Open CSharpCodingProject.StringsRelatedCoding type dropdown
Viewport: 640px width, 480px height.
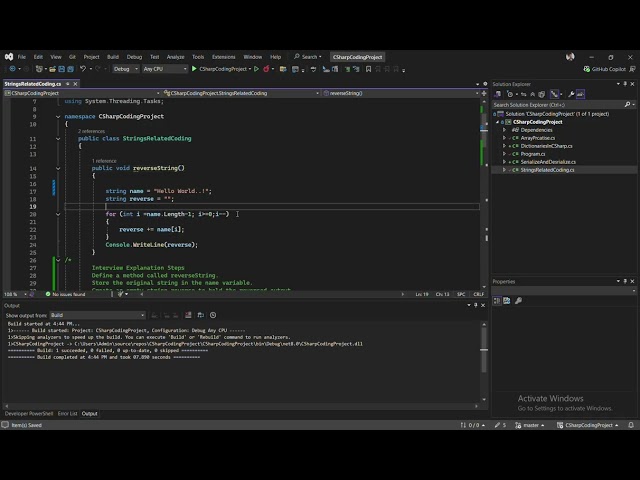(241, 93)
